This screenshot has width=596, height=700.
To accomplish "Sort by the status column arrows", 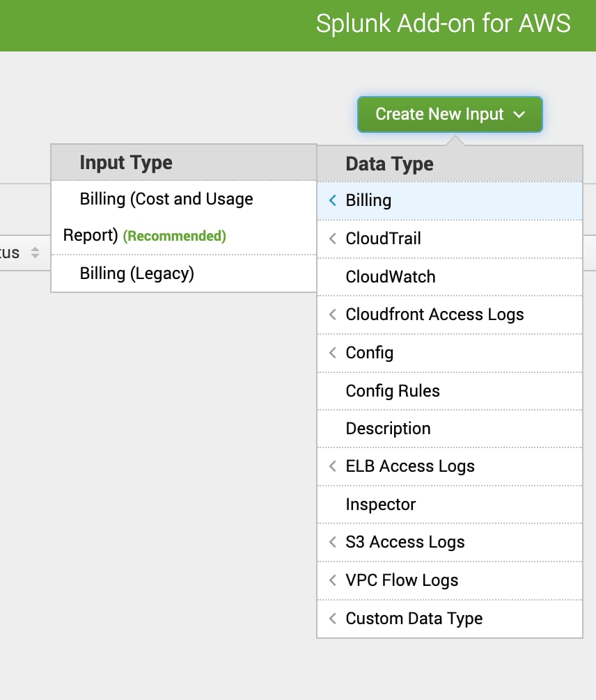I will 35,253.
